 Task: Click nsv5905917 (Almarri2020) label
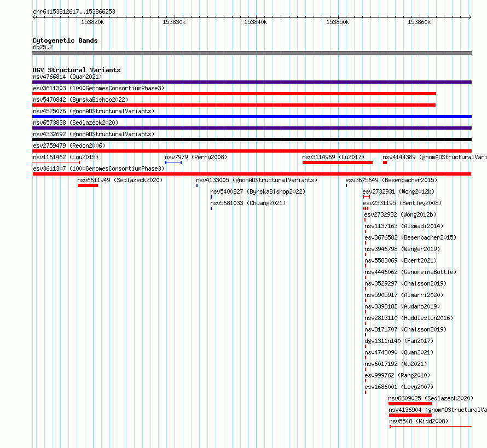(x=404, y=295)
